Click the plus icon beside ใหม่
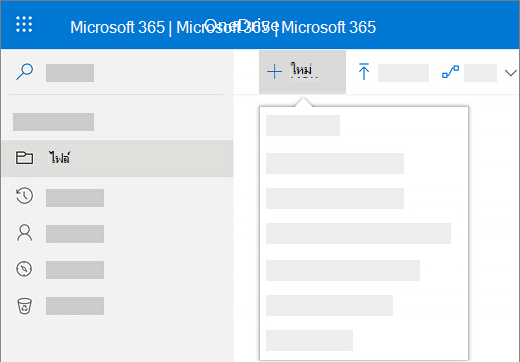This screenshot has width=520, height=362. 274,72
